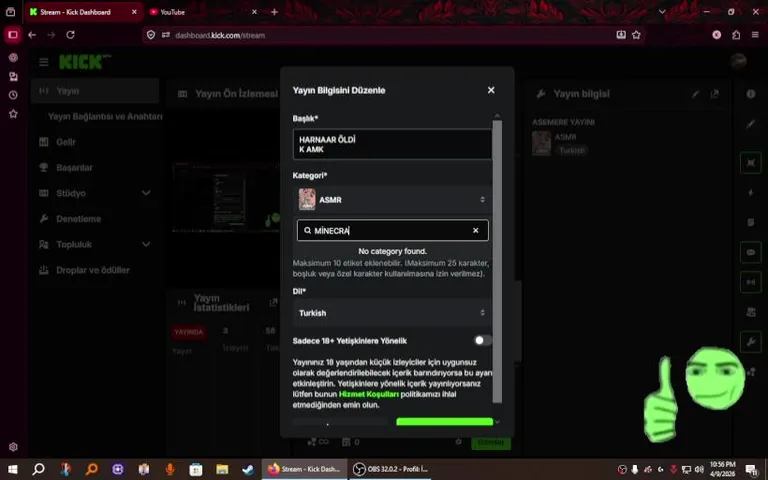Open Windows taskbar search

point(38,469)
